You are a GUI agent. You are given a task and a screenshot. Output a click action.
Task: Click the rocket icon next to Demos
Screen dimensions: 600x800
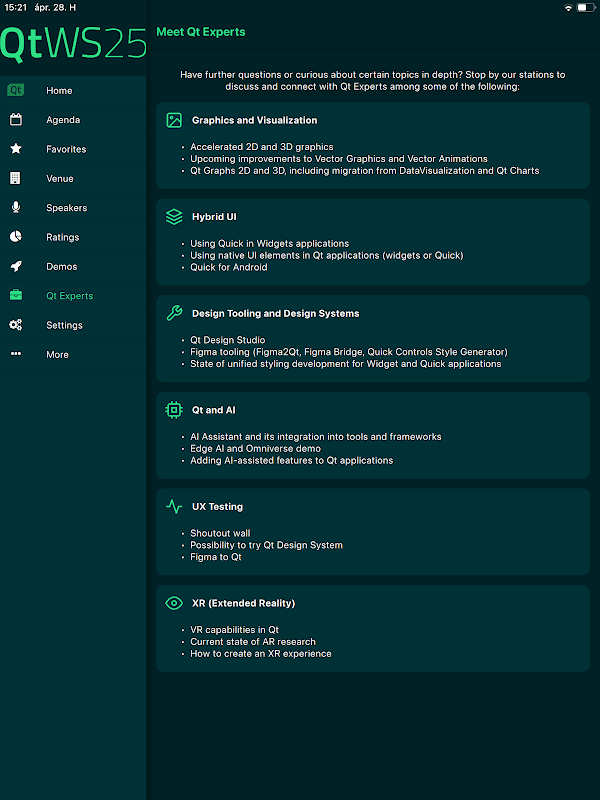16,266
